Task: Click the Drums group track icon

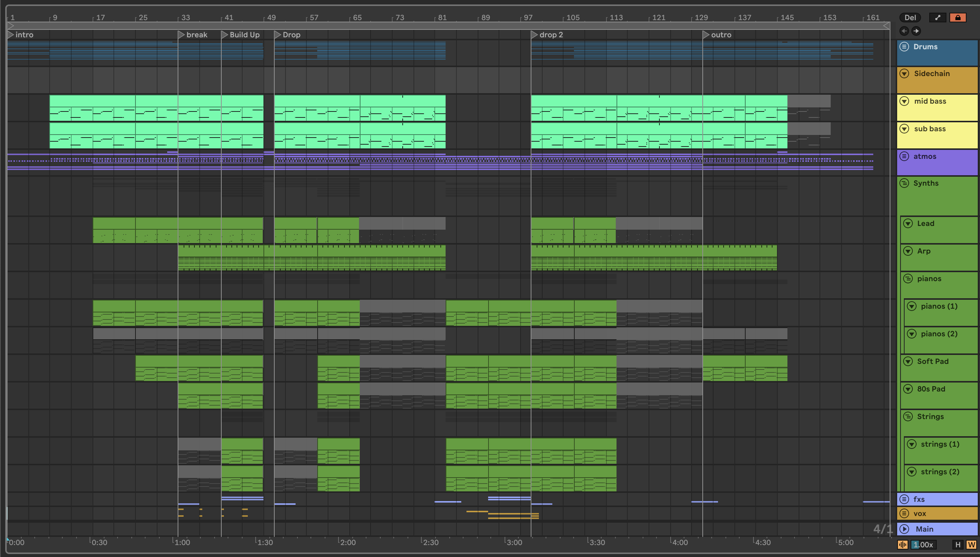Action: pyautogui.click(x=904, y=47)
